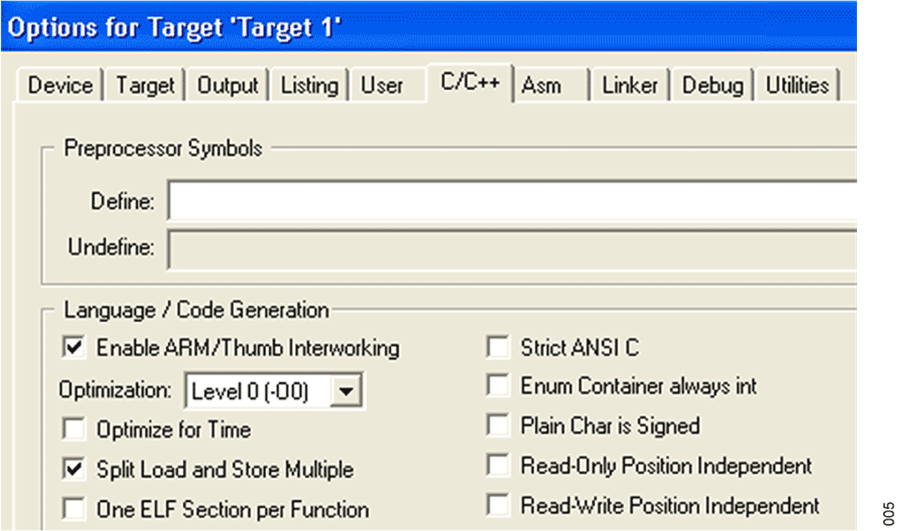Expand the Optimization level dropdown arrow
The width and height of the screenshot is (900, 531).
(346, 389)
